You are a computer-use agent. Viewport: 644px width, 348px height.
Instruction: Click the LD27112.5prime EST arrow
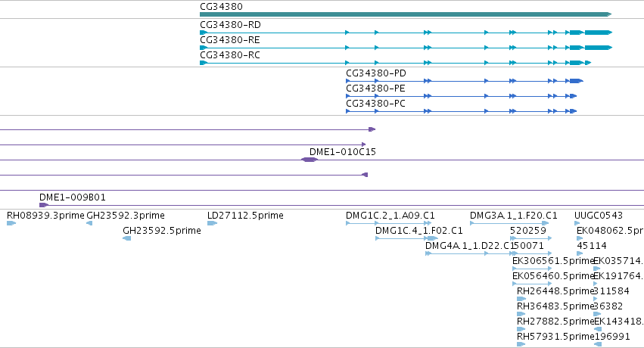212,223
